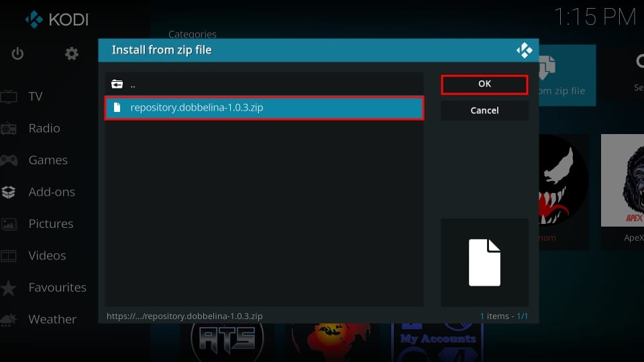The height and width of the screenshot is (362, 644).
Task: Select the RTS add-on thumbnail in background
Action: pyautogui.click(x=227, y=341)
